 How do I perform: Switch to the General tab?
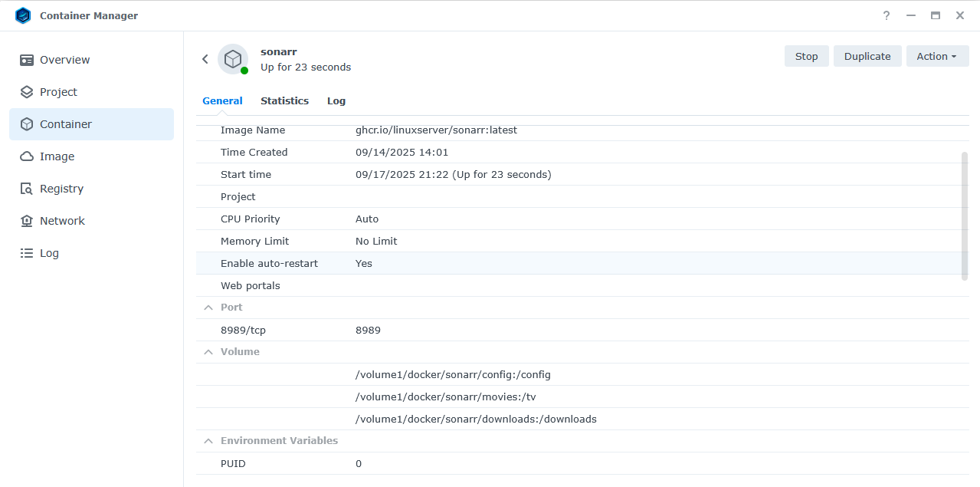click(x=222, y=100)
